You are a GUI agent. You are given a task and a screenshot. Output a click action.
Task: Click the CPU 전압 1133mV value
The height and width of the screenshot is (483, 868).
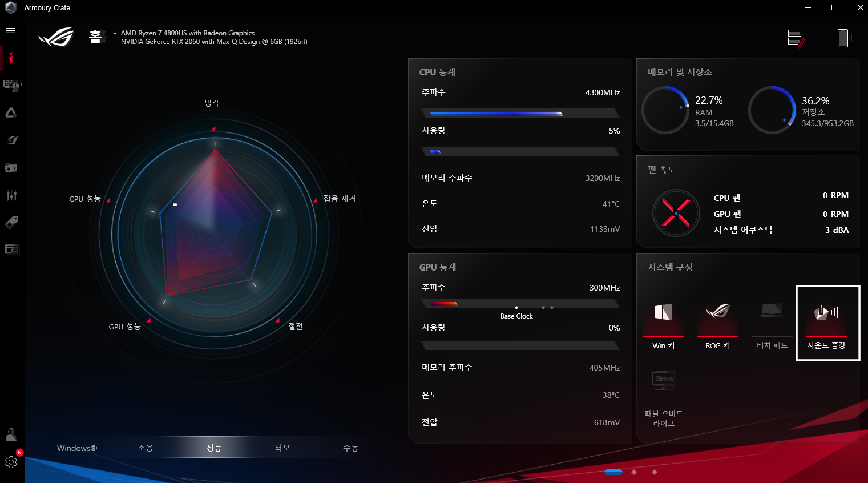605,229
